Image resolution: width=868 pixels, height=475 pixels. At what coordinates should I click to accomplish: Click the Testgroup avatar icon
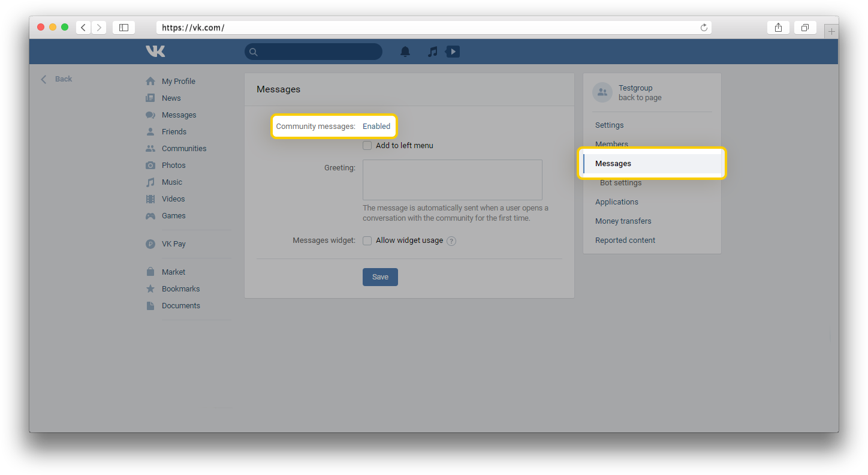[602, 92]
